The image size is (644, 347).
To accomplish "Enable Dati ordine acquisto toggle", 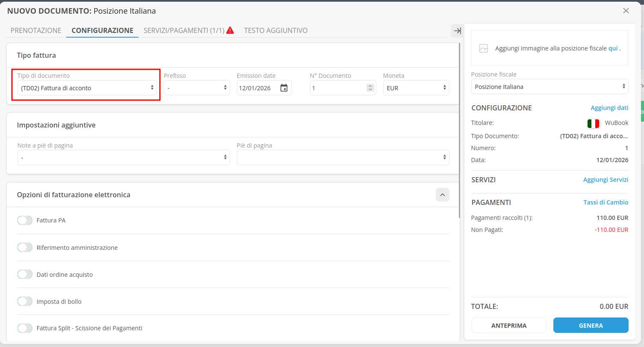I will point(25,275).
